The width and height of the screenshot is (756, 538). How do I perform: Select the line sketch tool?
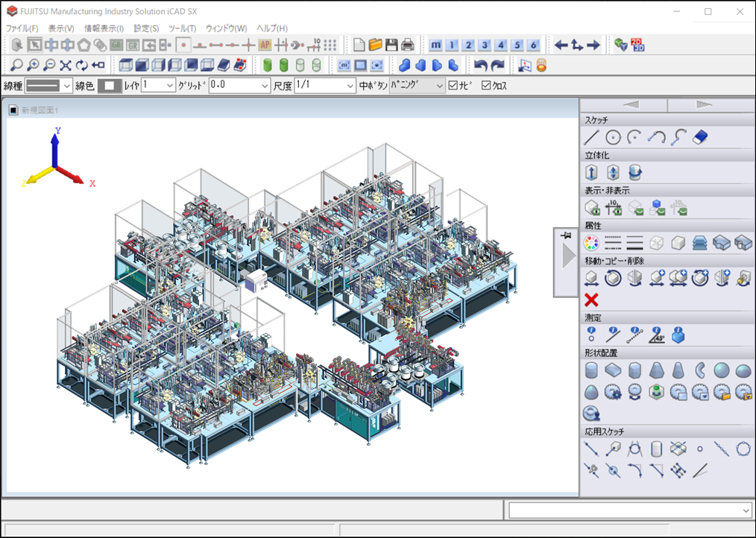tap(591, 137)
